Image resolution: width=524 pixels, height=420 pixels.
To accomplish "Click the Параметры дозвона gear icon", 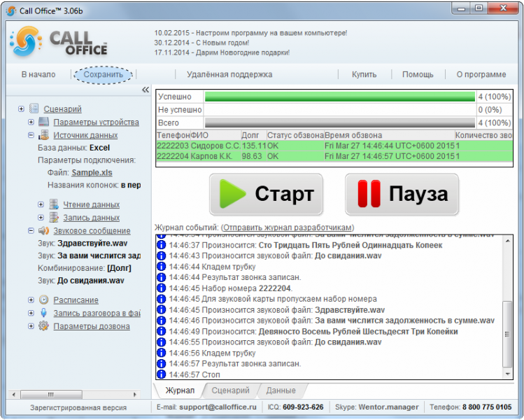I will pos(44,325).
